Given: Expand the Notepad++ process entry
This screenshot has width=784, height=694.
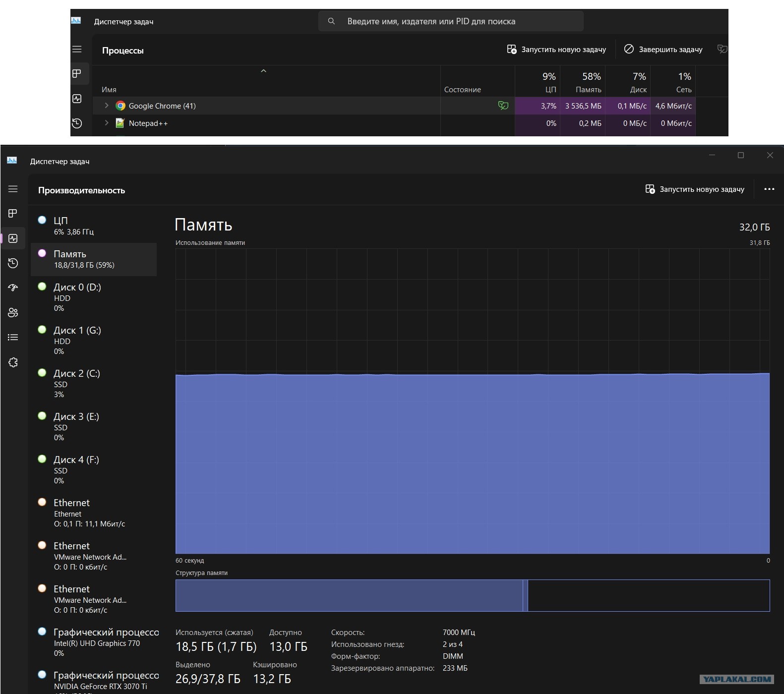Looking at the screenshot, I should [106, 123].
